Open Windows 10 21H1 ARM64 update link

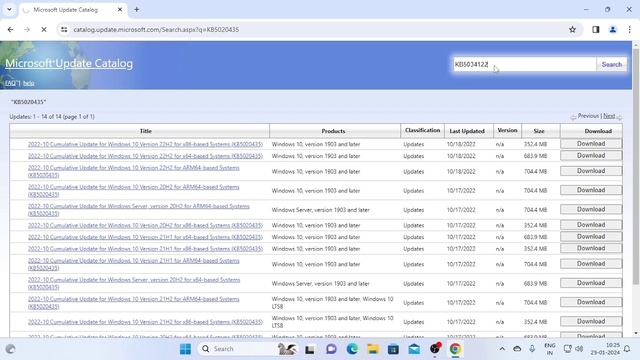point(133,264)
